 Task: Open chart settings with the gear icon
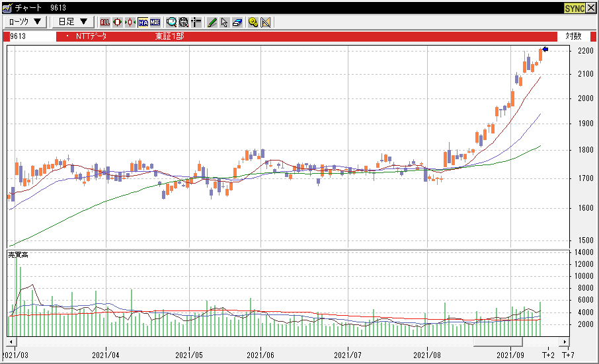253,22
